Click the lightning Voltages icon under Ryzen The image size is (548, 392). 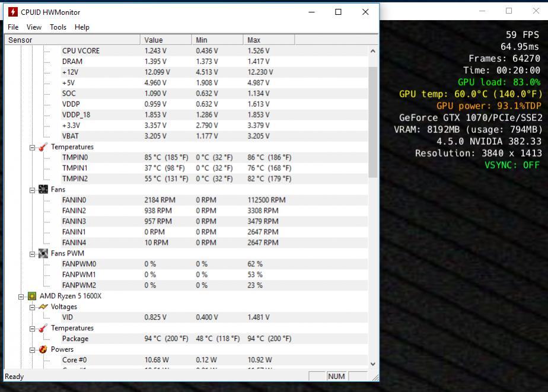(x=43, y=307)
